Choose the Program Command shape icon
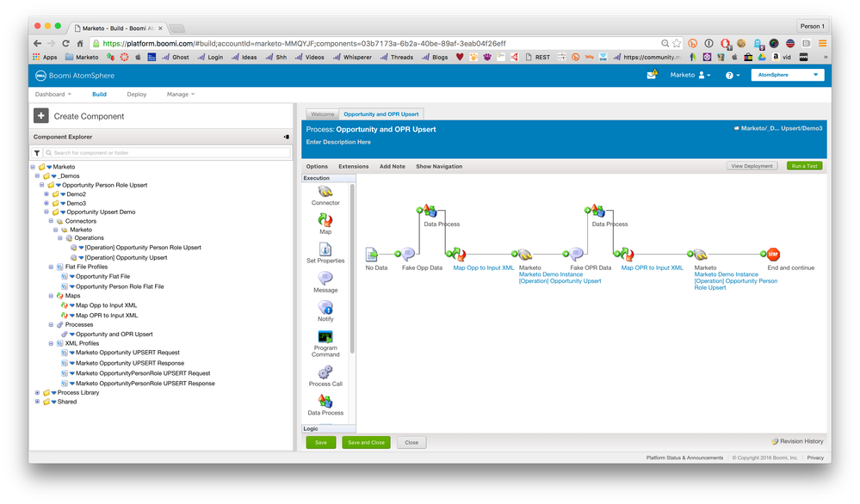860x504 pixels. click(325, 337)
